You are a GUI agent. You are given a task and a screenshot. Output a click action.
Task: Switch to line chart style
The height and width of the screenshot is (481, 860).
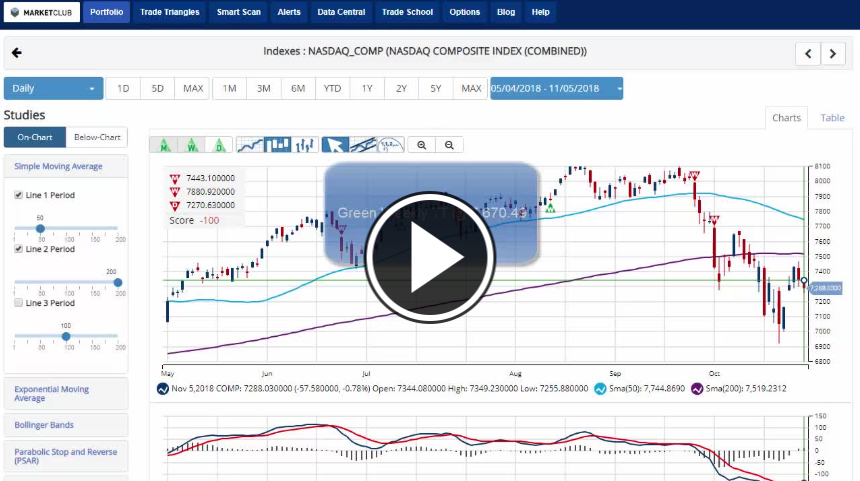coord(250,145)
